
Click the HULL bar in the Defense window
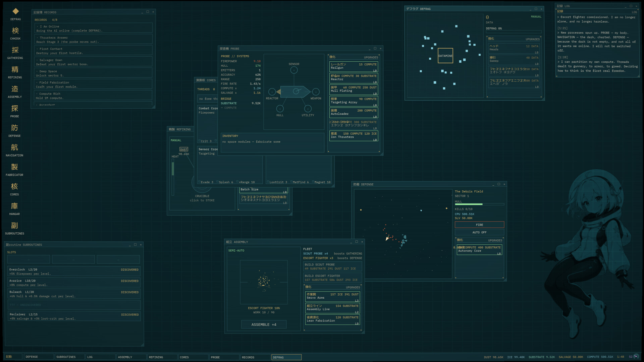point(479,204)
